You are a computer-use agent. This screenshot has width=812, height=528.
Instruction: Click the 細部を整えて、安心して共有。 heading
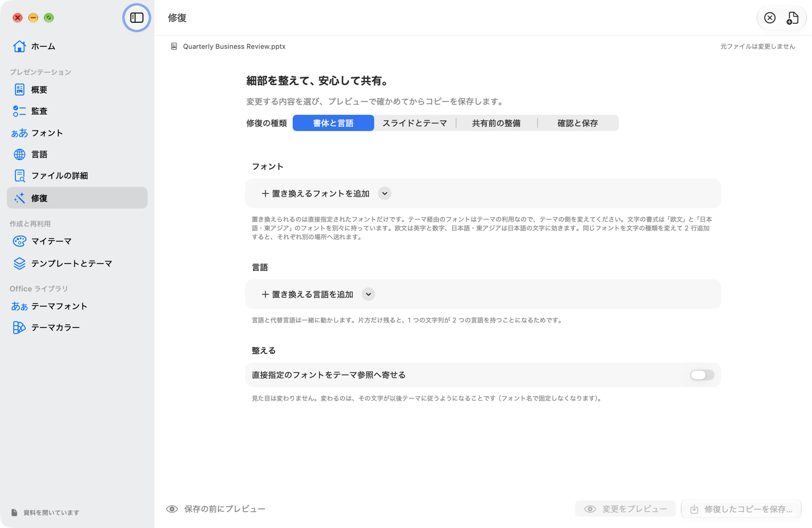coord(318,81)
